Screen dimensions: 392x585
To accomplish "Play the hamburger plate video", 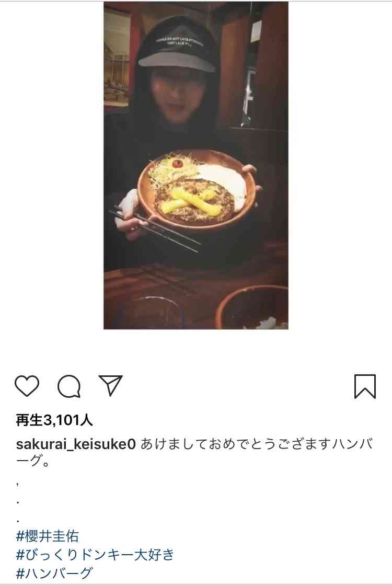I will tap(196, 165).
